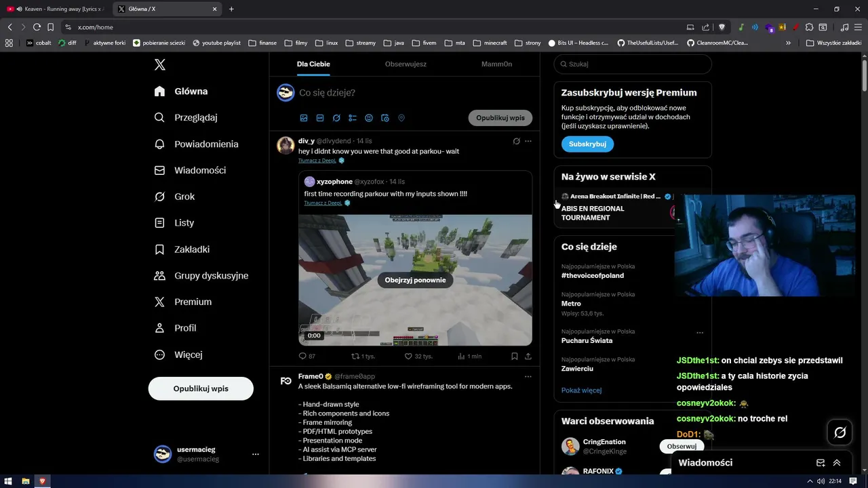
Task: Open Profil page
Action: 175,328
